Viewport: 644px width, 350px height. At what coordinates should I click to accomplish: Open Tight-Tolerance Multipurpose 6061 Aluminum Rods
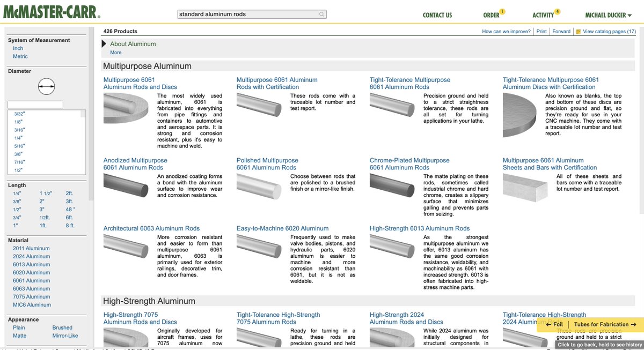tap(410, 84)
